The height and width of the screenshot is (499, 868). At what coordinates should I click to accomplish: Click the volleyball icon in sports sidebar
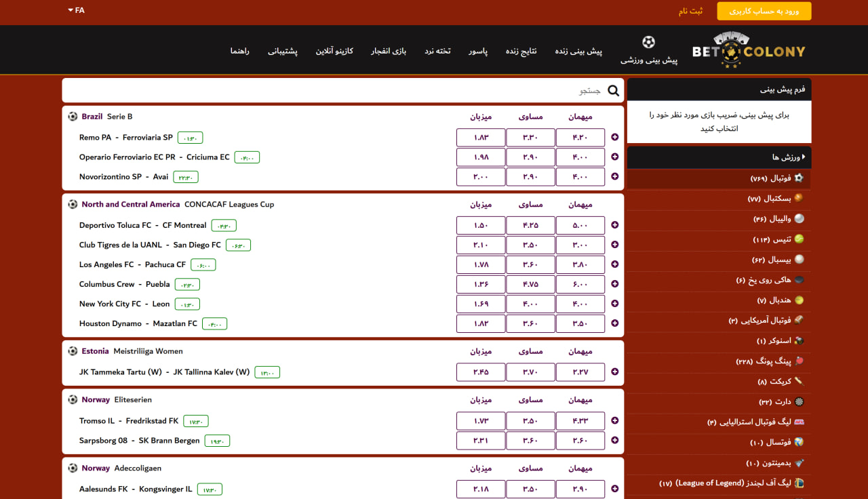coord(799,218)
